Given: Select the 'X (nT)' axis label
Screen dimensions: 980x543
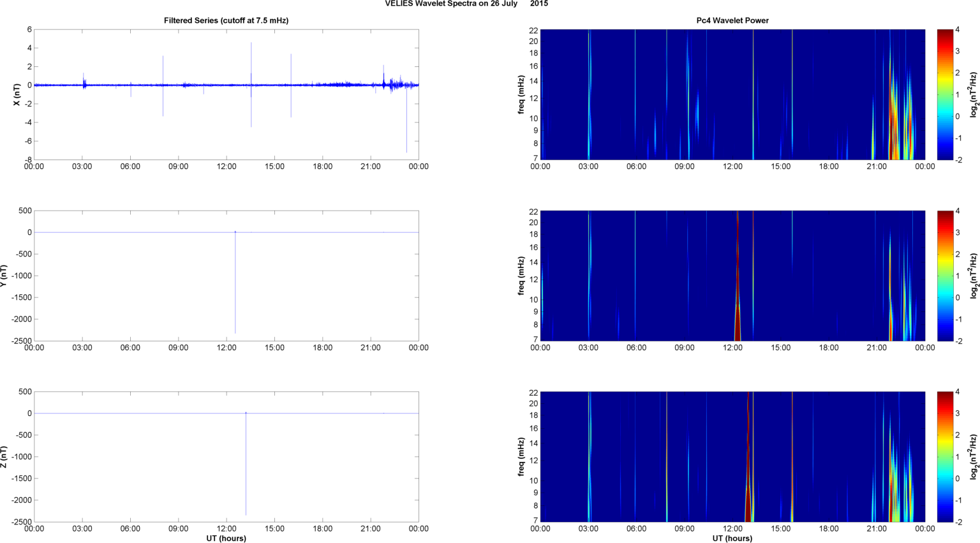Looking at the screenshot, I should click(x=17, y=94).
